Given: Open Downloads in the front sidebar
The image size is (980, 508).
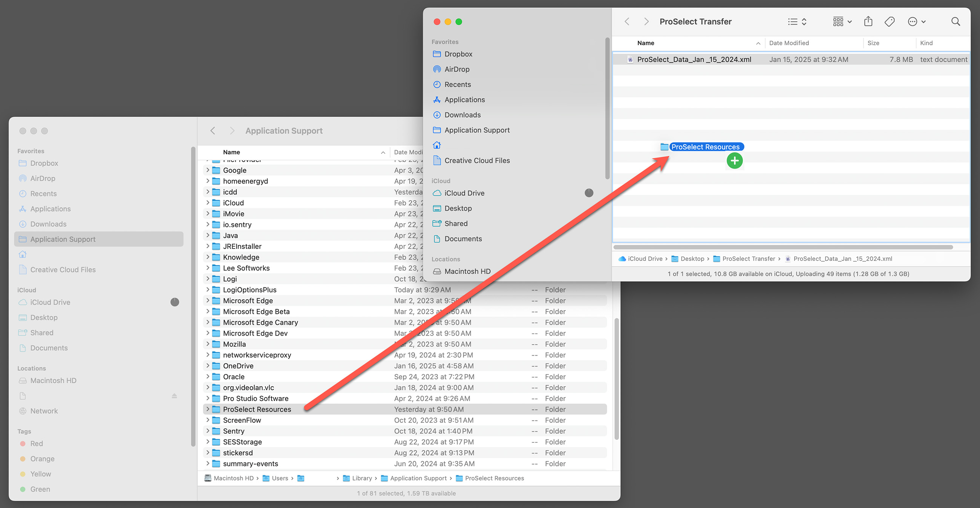Looking at the screenshot, I should 462,115.
